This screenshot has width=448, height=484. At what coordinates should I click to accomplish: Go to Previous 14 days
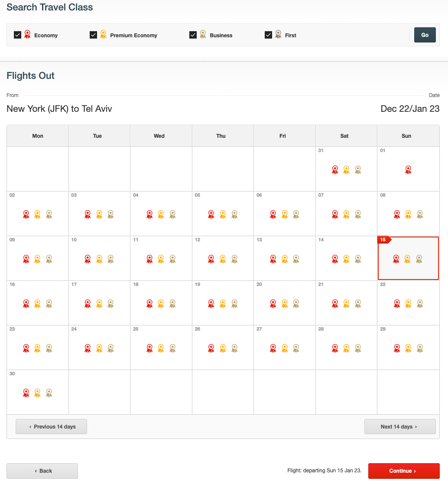[51, 426]
